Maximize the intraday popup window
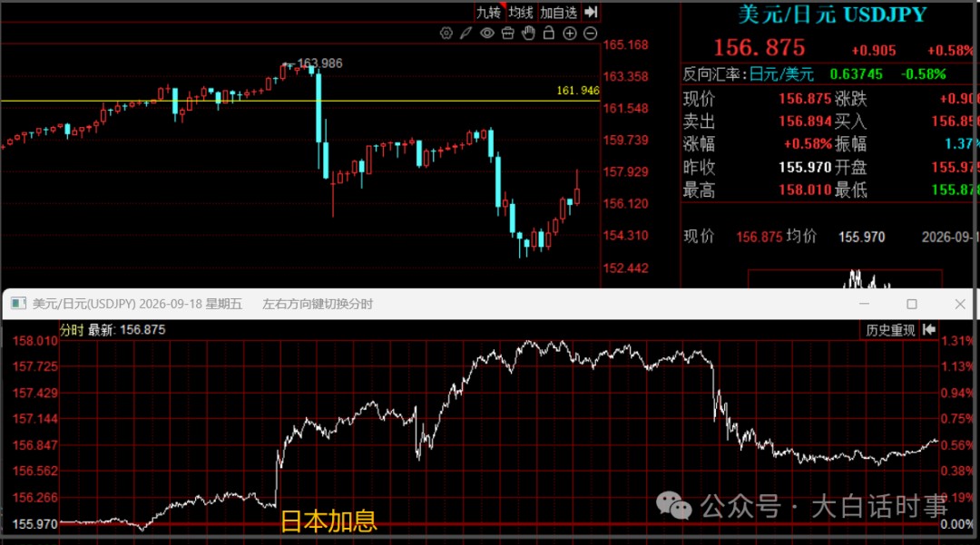 [912, 304]
